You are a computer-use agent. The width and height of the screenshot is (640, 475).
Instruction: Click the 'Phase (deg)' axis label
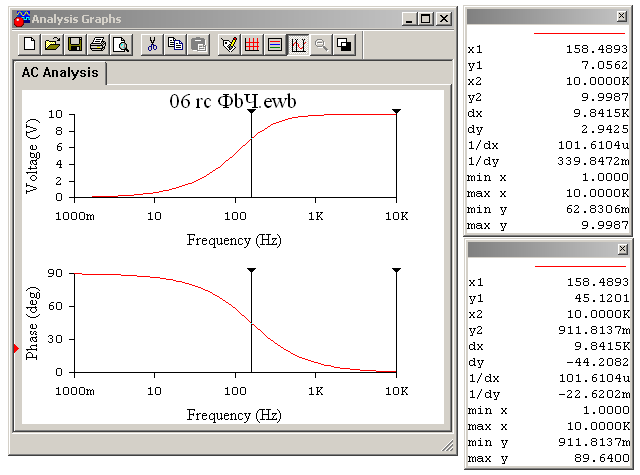point(33,324)
